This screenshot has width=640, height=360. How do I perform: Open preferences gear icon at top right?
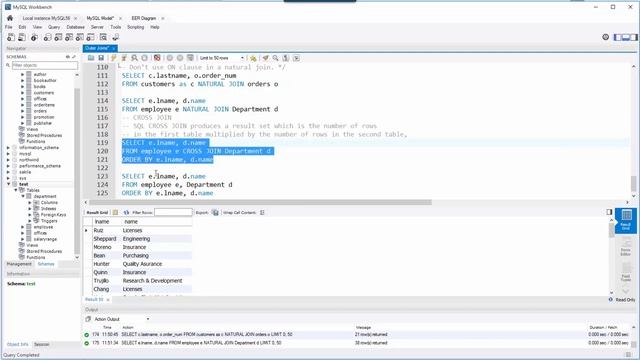(x=606, y=37)
